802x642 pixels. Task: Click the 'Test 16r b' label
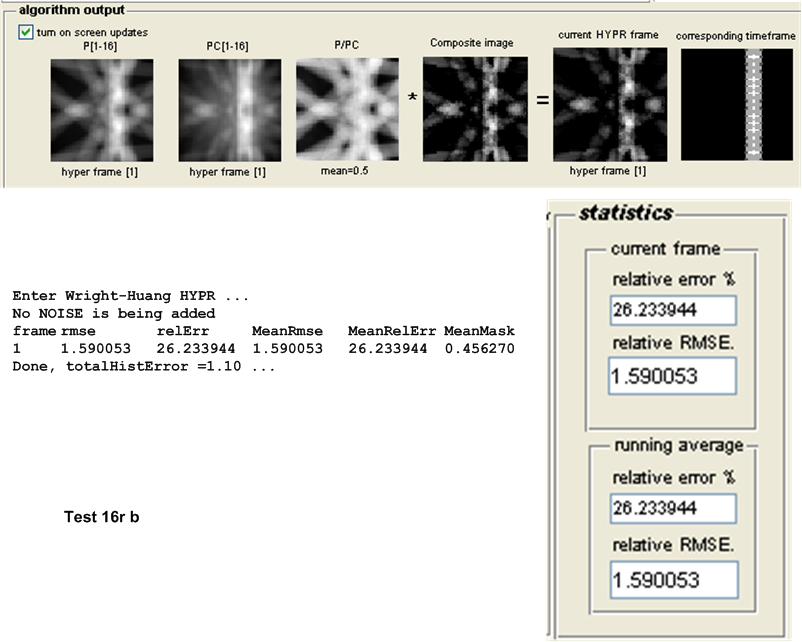coord(101,517)
